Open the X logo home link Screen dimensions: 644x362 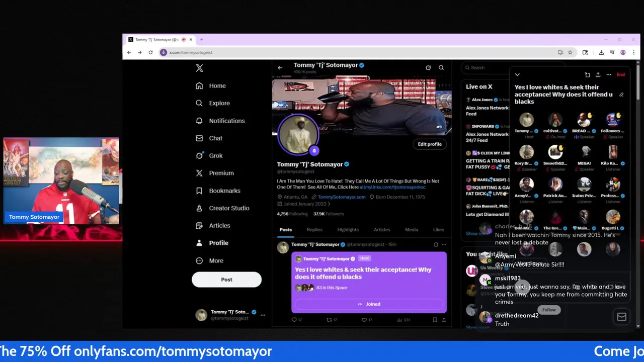point(199,68)
